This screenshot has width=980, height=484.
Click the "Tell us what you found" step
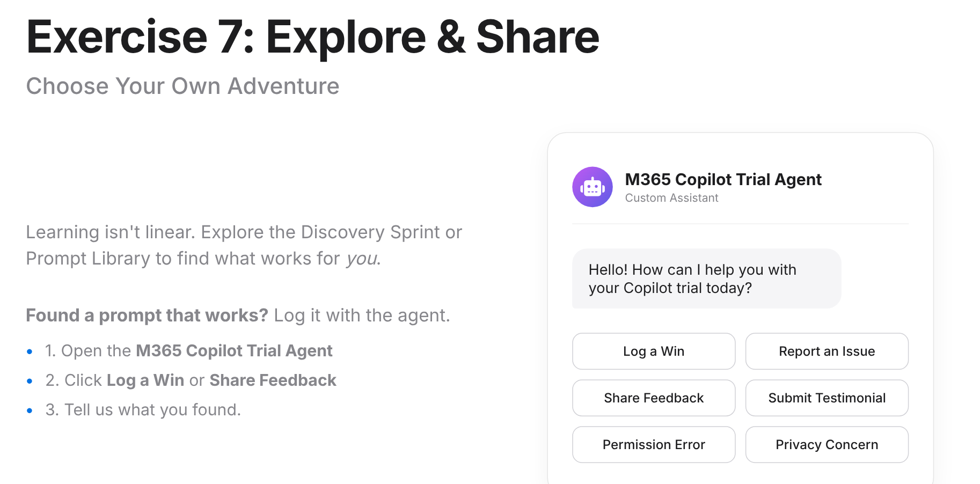(x=143, y=410)
